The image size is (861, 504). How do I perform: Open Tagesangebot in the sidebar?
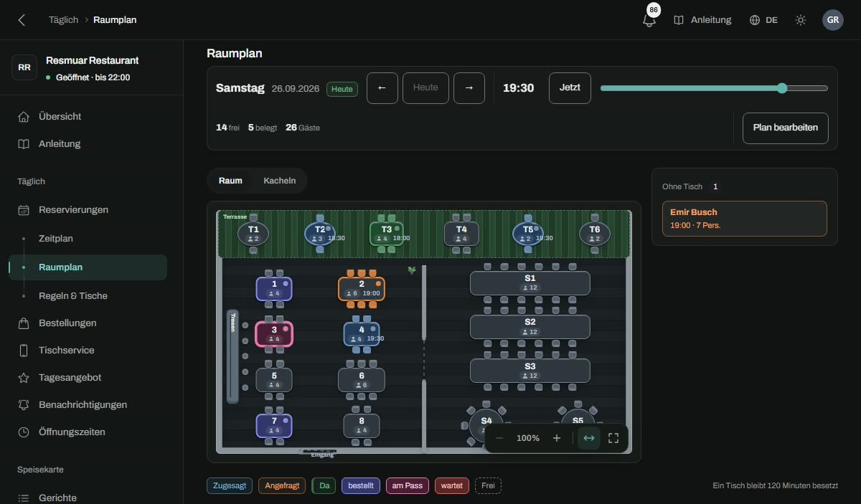(88, 377)
